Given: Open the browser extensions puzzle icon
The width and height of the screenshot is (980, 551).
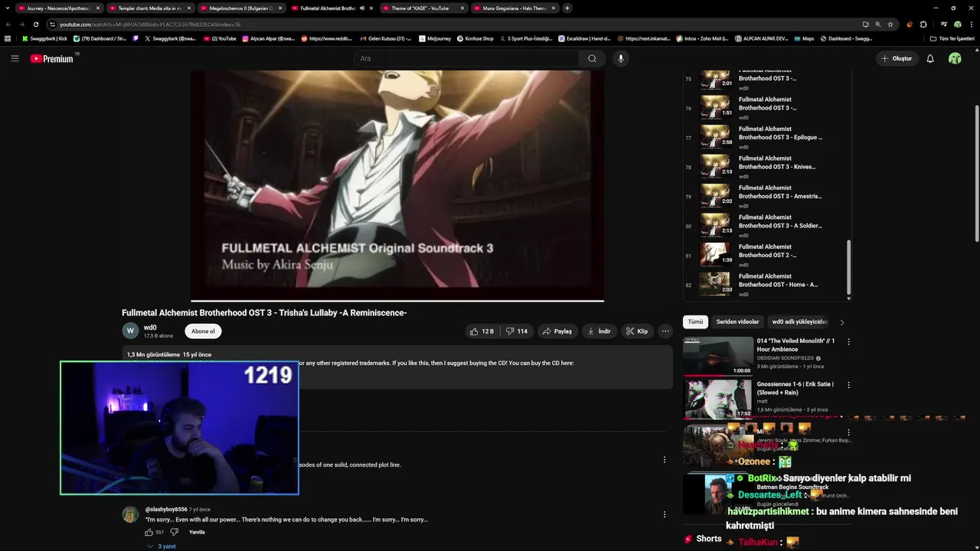Looking at the screenshot, I should 923,24.
